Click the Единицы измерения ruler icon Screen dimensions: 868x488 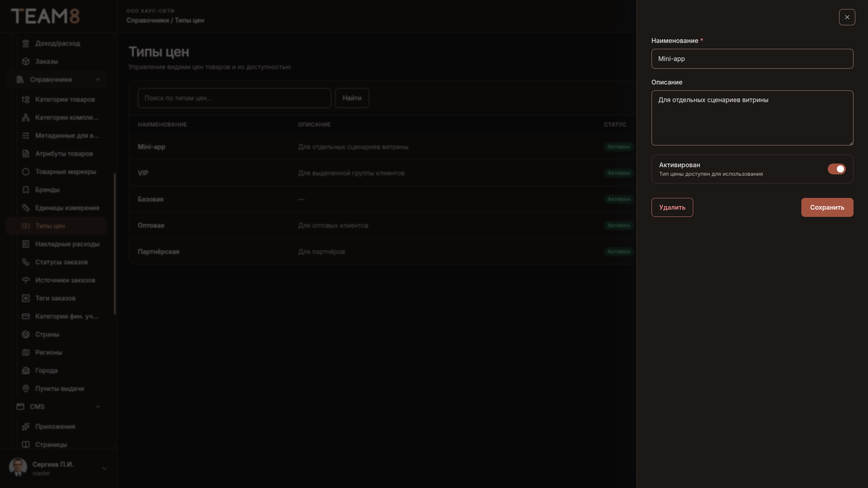tap(25, 208)
